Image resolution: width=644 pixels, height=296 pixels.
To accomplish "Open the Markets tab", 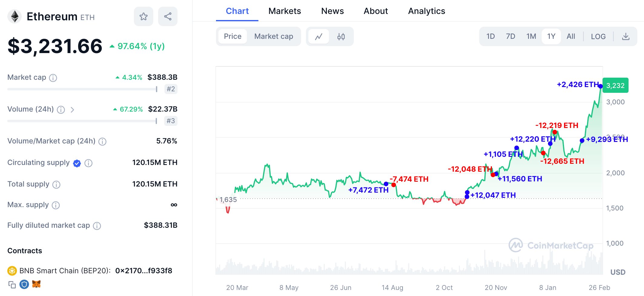I will tap(285, 11).
